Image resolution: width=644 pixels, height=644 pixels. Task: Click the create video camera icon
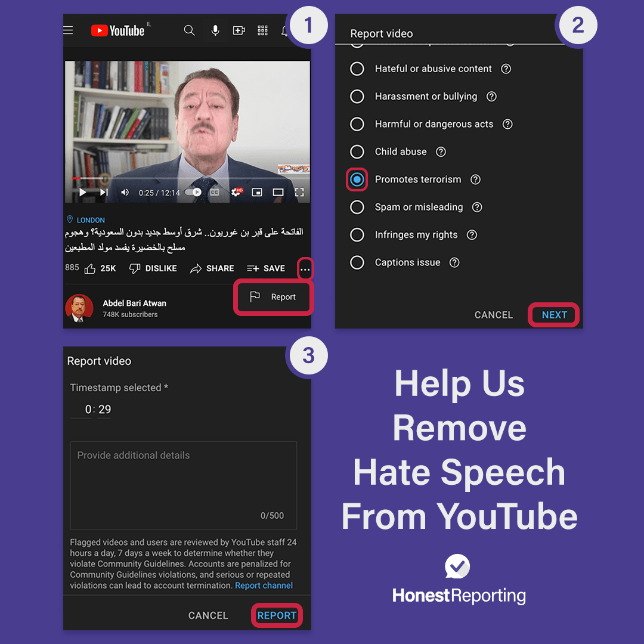tap(239, 30)
